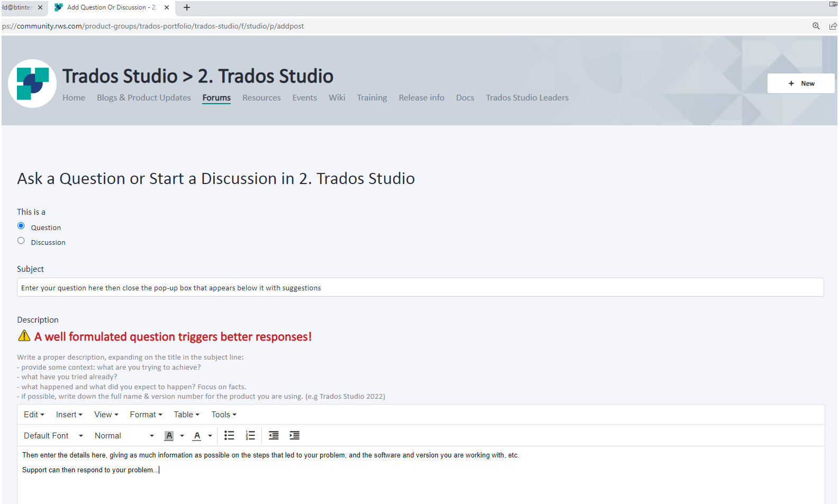Open text color picker dropdown arrow
Screen dimensions: 839x504
coord(210,436)
